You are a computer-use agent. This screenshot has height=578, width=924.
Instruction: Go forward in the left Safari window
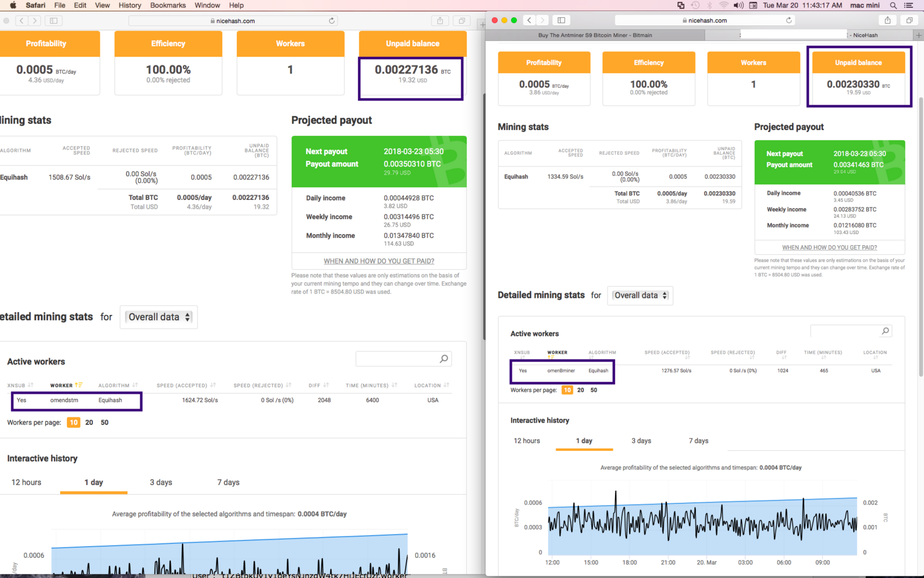point(35,21)
